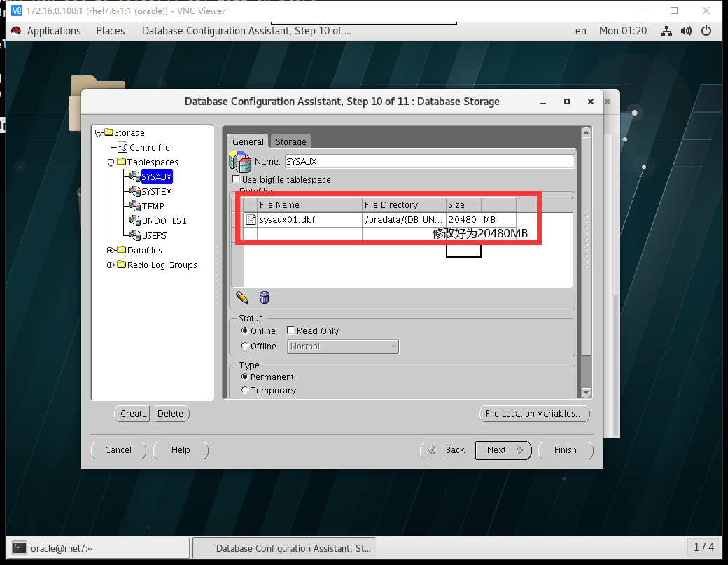The image size is (728, 565).
Task: Switch to the Storage tab
Action: [x=291, y=141]
